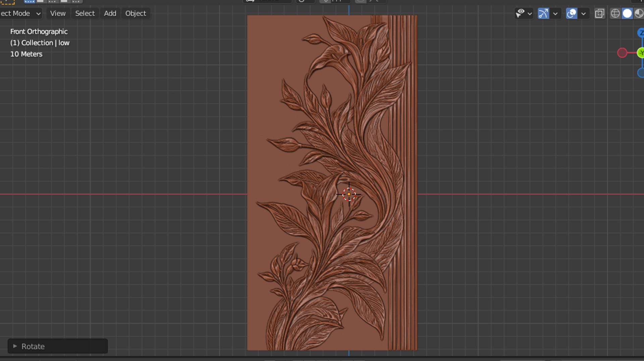
Task: Click the green -Y axis gizmo circle
Action: (641, 53)
